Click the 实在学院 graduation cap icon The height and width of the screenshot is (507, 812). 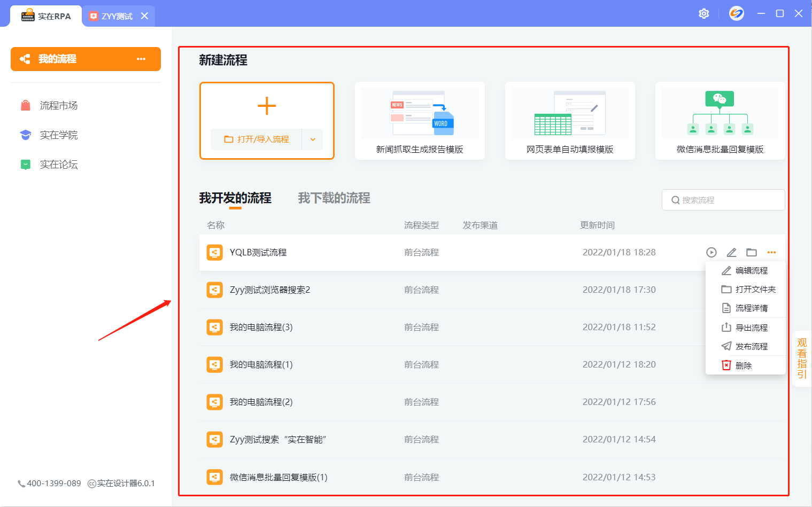[26, 135]
